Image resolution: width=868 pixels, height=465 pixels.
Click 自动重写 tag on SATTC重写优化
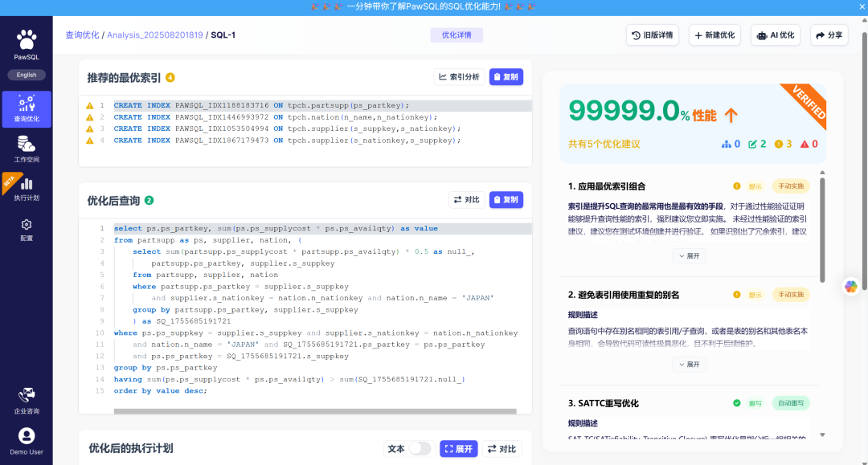(791, 403)
